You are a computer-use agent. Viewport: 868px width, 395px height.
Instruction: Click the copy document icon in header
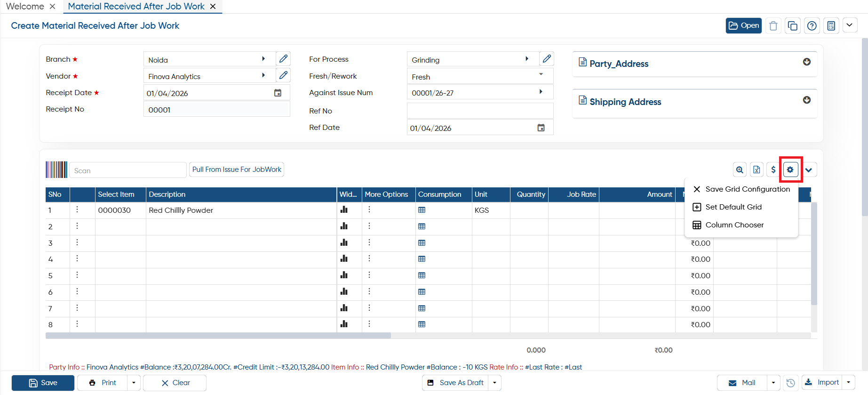pos(793,26)
